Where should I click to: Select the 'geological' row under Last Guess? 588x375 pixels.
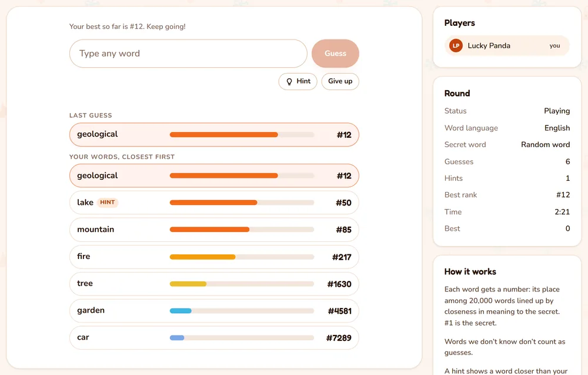tap(214, 134)
